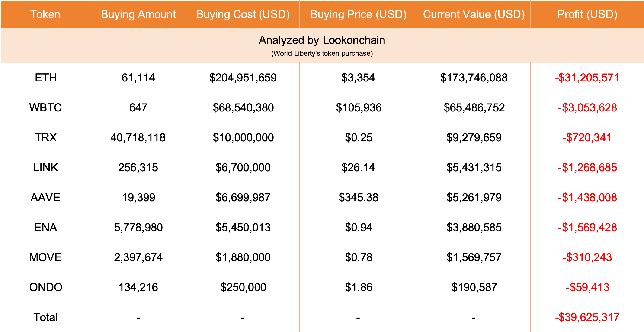Click ENA current value $3,880,585
Viewport: 644px width, 332px height.
pyautogui.click(x=474, y=227)
